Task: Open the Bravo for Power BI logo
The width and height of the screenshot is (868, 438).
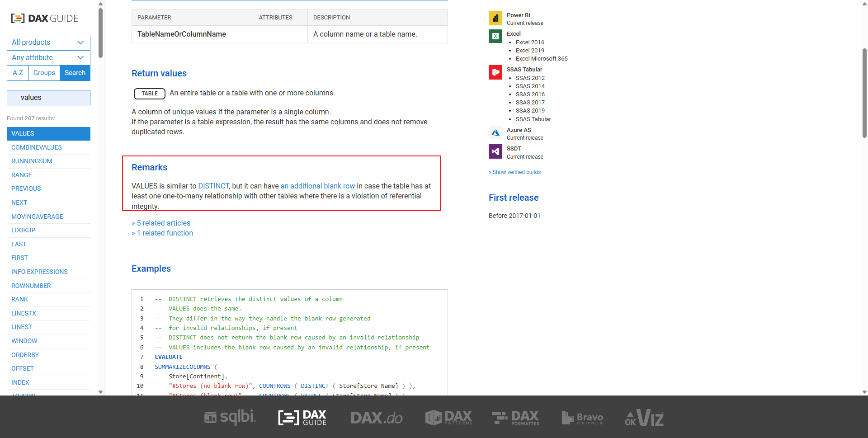Action: pyautogui.click(x=582, y=418)
